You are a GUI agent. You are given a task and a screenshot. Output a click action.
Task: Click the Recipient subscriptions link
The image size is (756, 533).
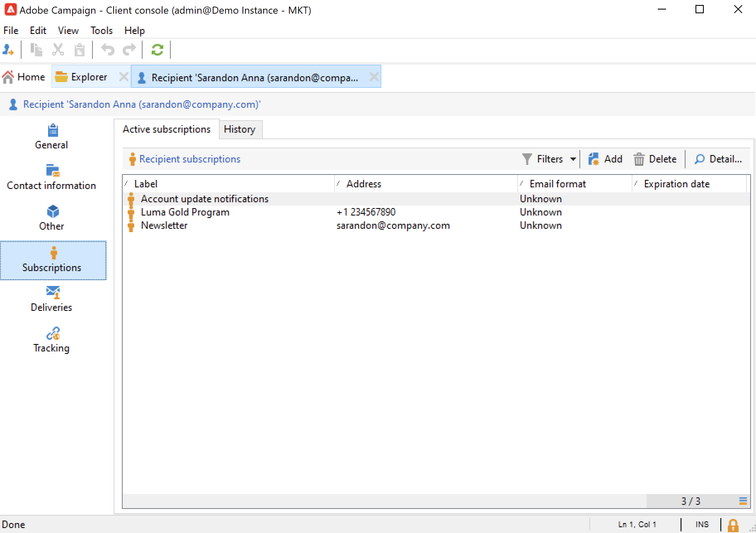tap(190, 159)
